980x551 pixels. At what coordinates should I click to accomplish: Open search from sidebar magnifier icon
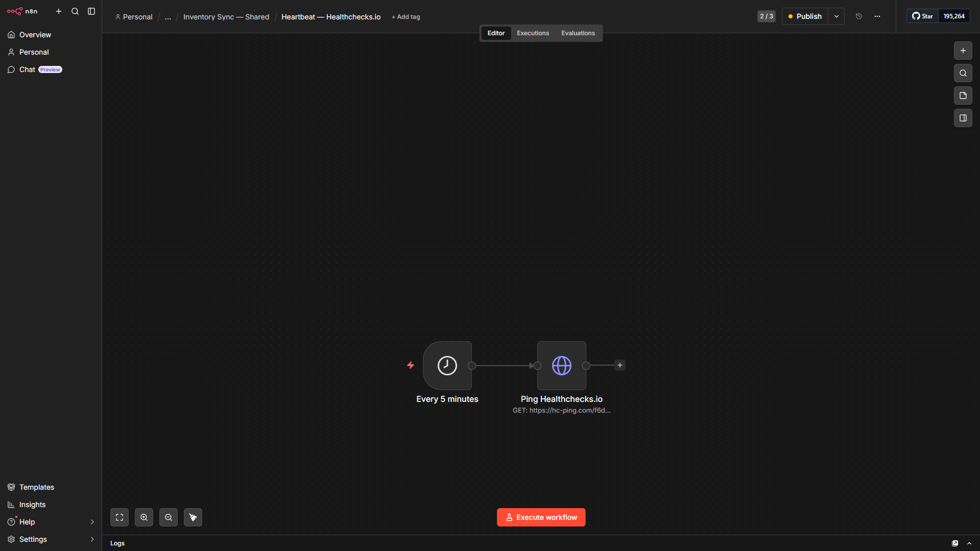point(75,11)
